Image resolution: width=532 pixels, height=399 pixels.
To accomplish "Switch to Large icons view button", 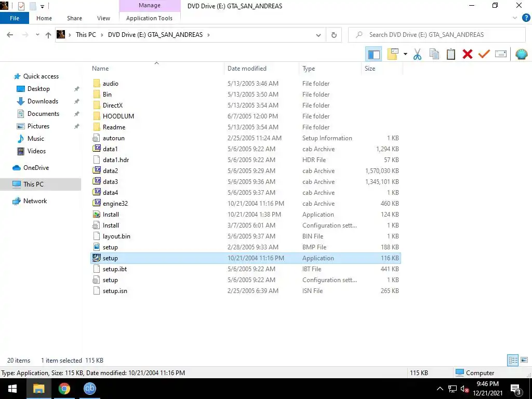I will 524,360.
